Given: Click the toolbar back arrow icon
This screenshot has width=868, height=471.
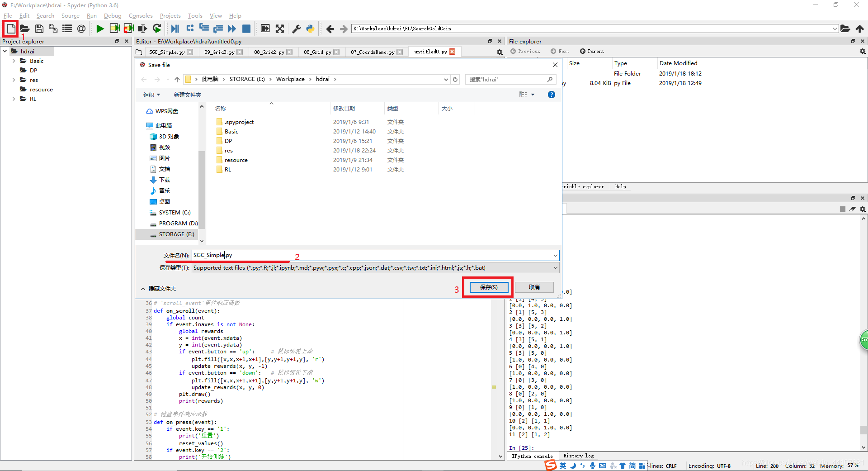Looking at the screenshot, I should coord(330,29).
